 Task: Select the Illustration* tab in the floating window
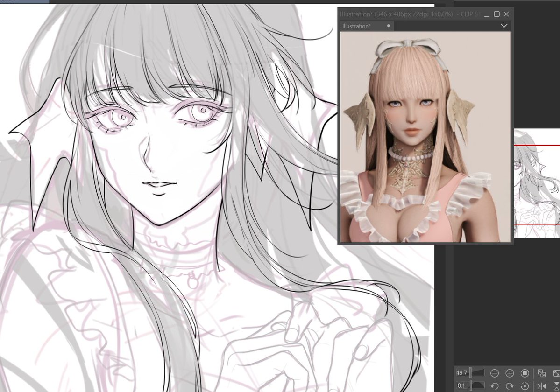(367, 26)
